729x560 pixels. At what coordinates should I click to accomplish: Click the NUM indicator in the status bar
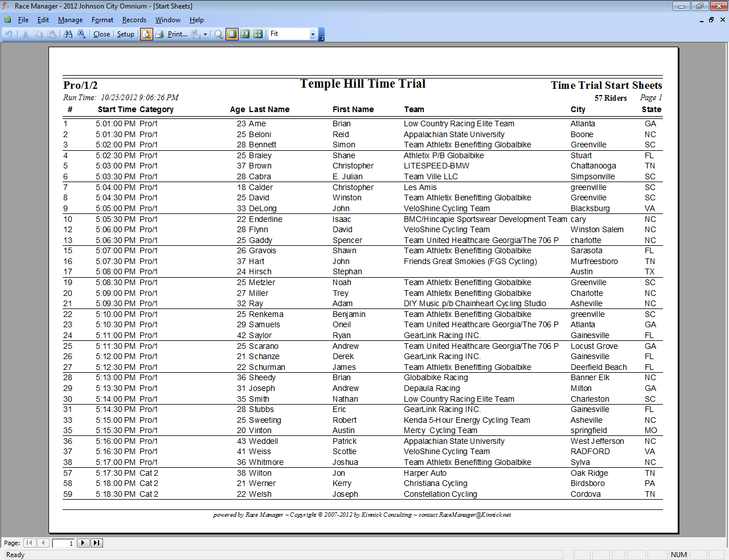click(x=679, y=555)
